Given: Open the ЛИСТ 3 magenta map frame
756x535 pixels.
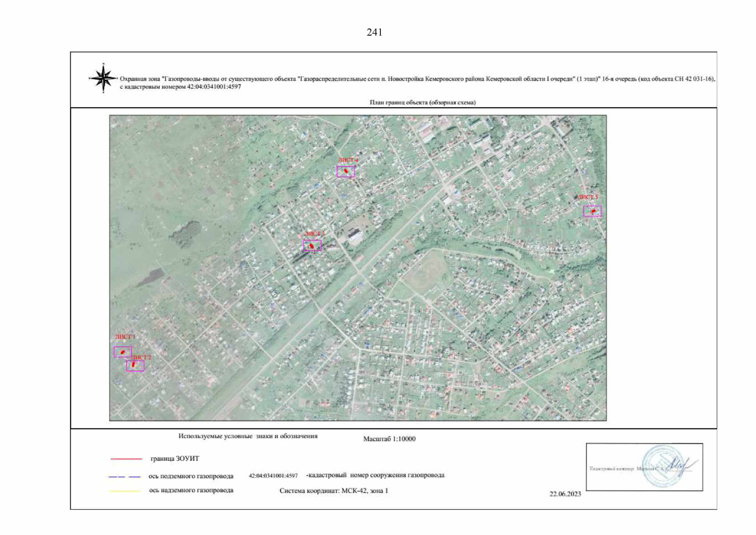Looking at the screenshot, I should (x=312, y=246).
